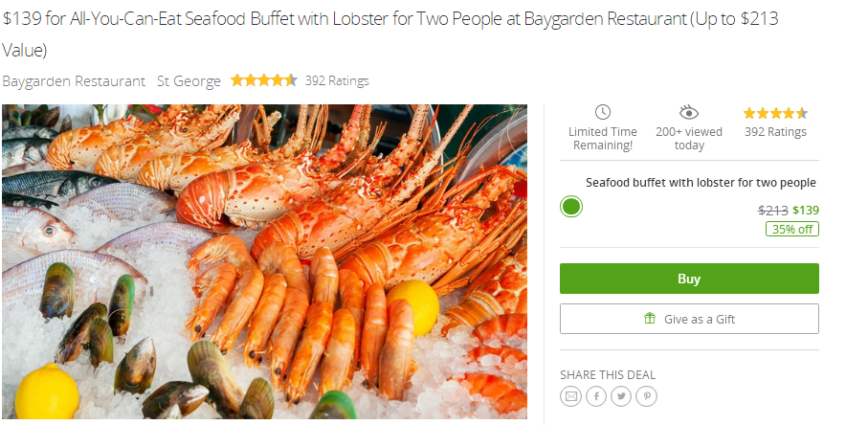Click the clock Limited Time icon
The width and height of the screenshot is (868, 425).
[x=602, y=112]
